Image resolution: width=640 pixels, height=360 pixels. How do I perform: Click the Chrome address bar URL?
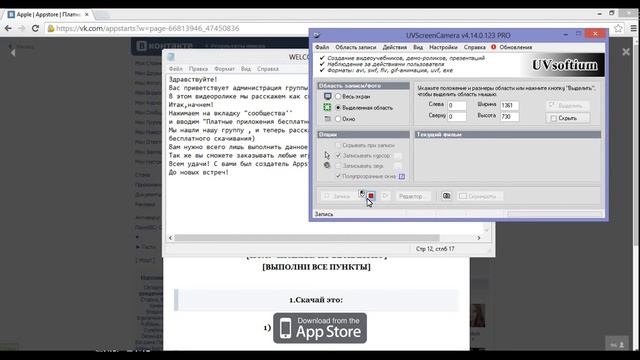tap(148, 29)
